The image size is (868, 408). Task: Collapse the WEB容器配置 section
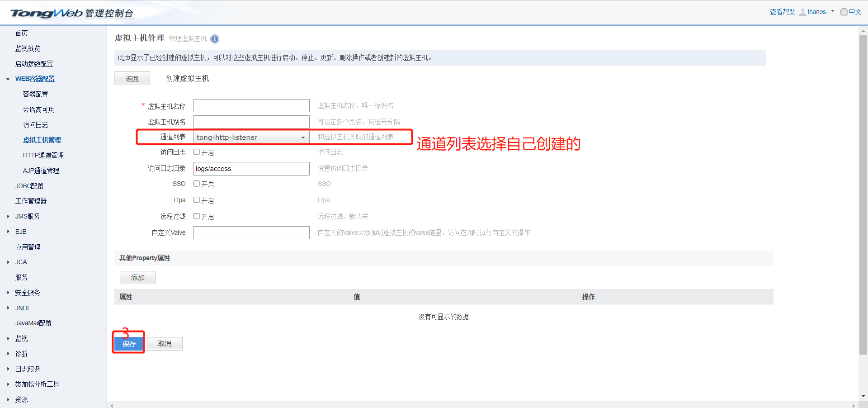click(x=8, y=79)
